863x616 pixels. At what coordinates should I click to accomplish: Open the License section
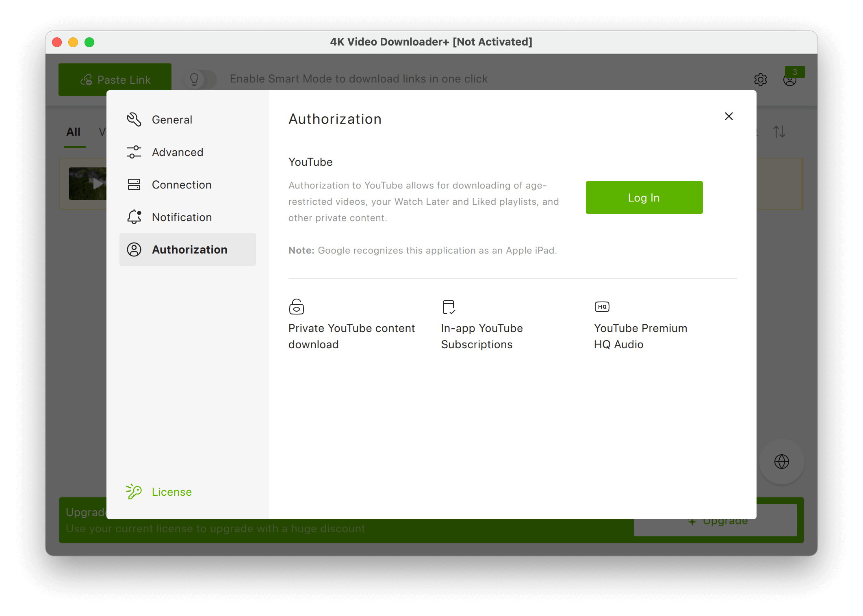[x=159, y=492]
